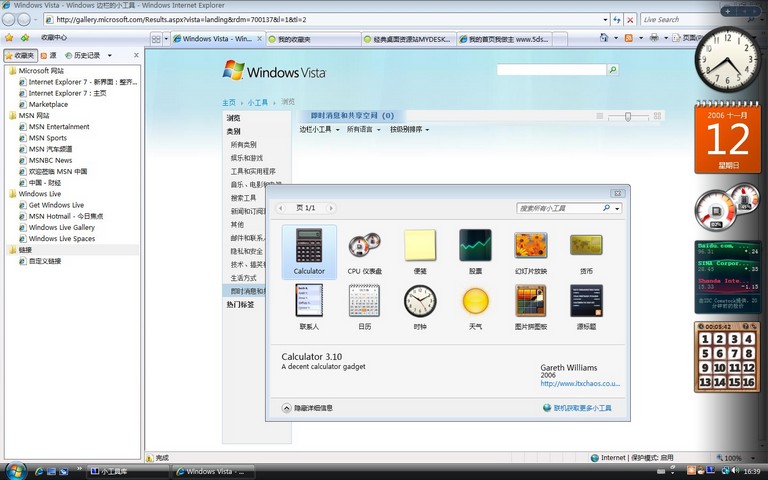The height and width of the screenshot is (480, 768).
Task: Pick the 时钟 clock gadget in gallery
Action: pyautogui.click(x=420, y=300)
